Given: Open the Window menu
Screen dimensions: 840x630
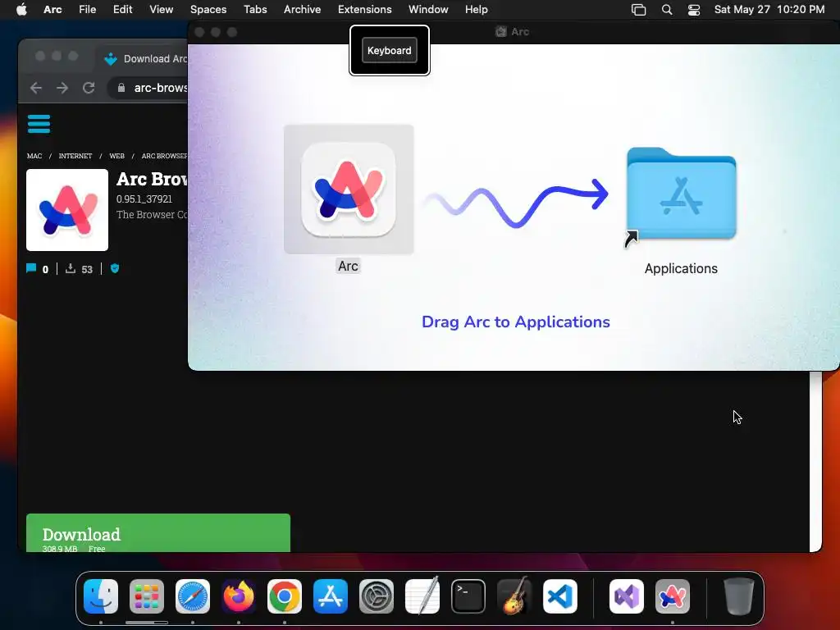Looking at the screenshot, I should coord(428,10).
